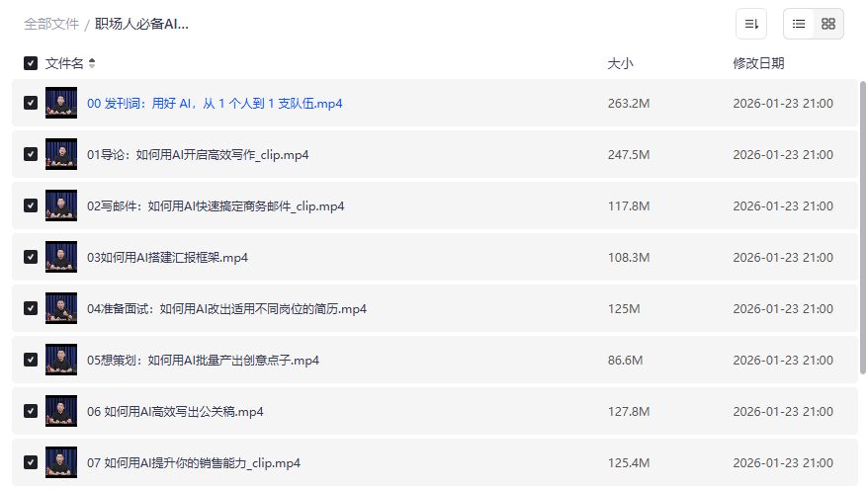Click the video thumbnail for 04准备面试

click(x=61, y=308)
